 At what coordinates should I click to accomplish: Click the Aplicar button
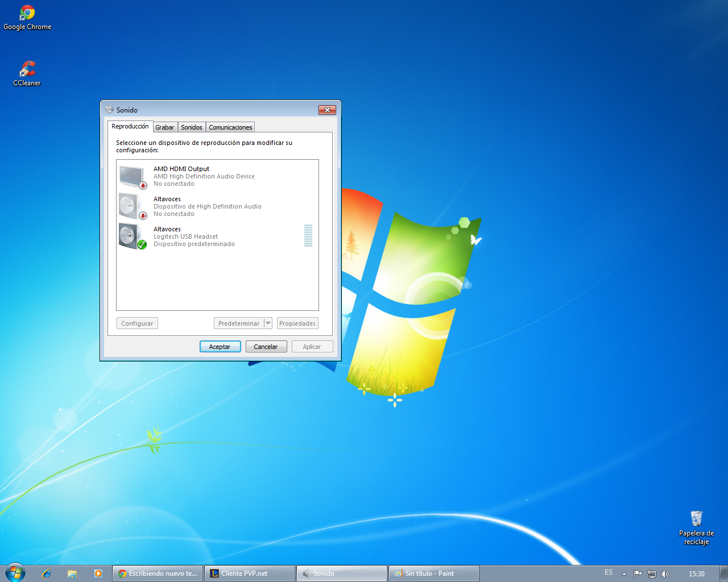[312, 347]
